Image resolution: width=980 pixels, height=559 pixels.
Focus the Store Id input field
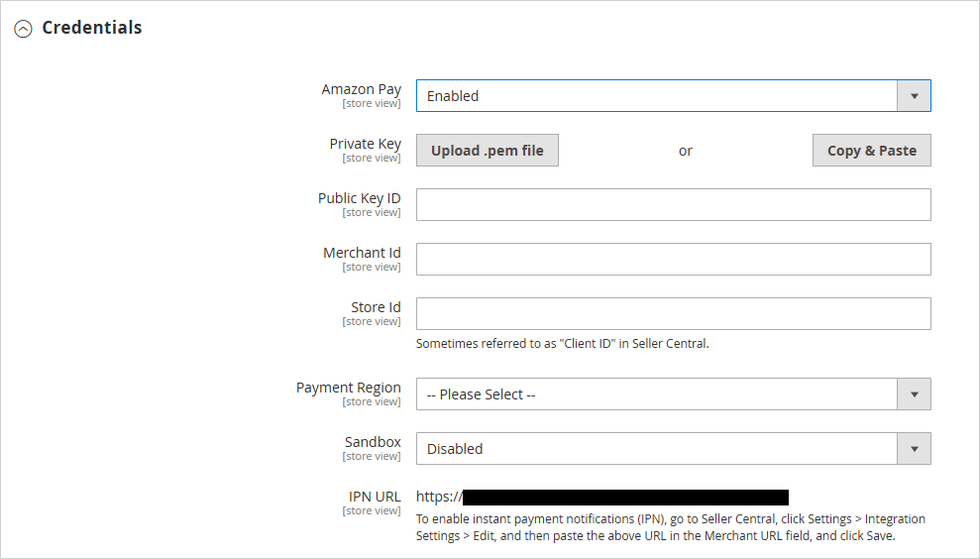(x=673, y=313)
